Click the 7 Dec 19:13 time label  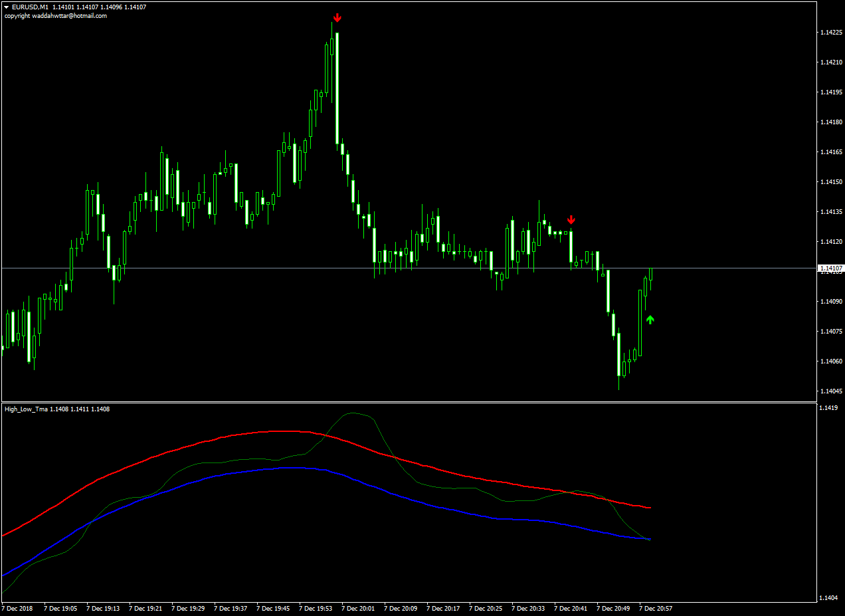pos(103,608)
